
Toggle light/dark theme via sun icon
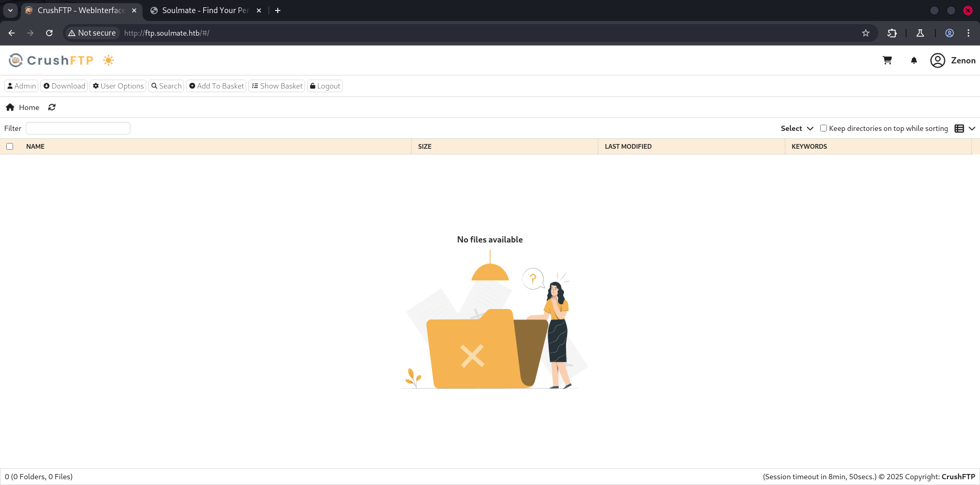[108, 60]
